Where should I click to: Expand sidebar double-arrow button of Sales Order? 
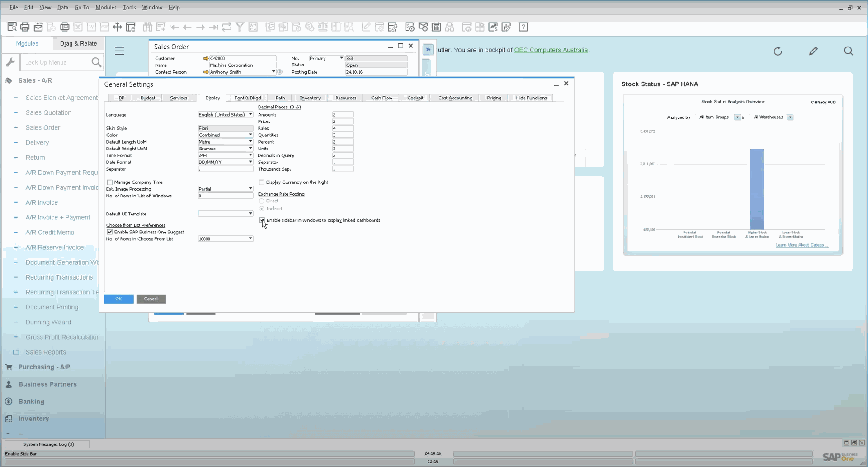click(428, 50)
